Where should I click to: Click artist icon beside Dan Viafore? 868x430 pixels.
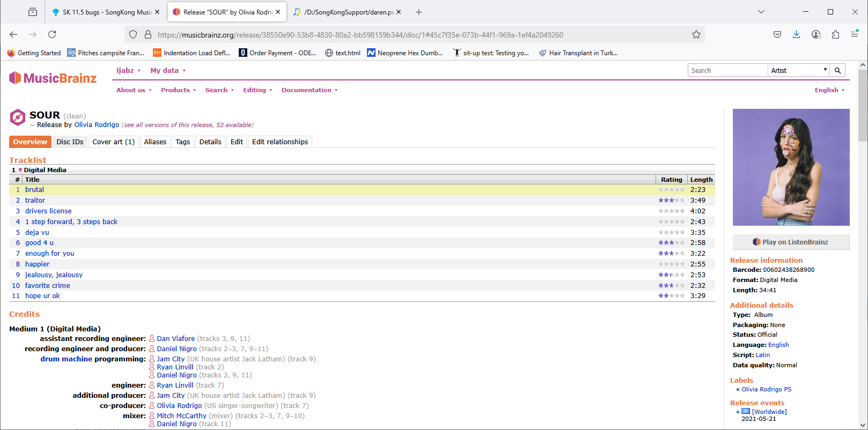pyautogui.click(x=152, y=338)
